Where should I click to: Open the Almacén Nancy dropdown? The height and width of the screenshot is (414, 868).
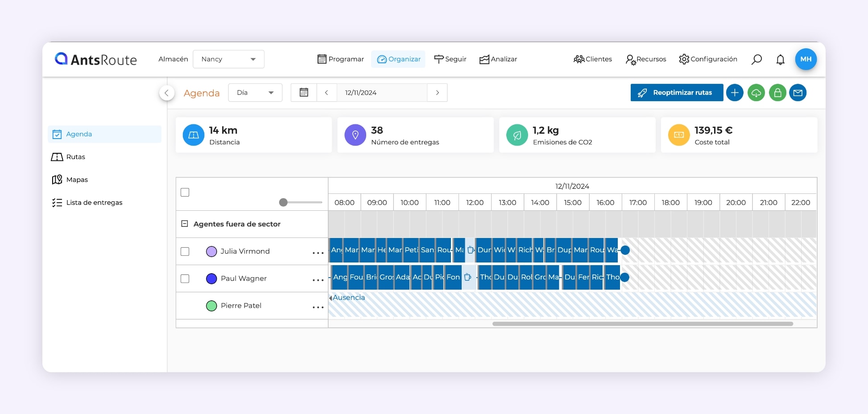[228, 59]
